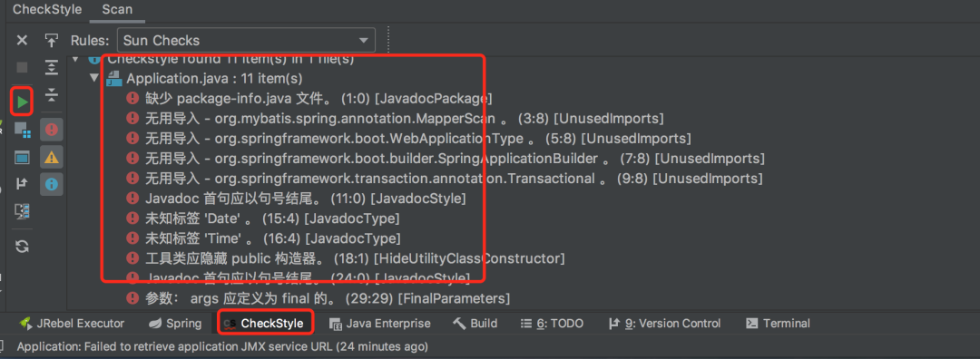
Task: Open the 9: Version Control tool window
Action: pos(663,324)
